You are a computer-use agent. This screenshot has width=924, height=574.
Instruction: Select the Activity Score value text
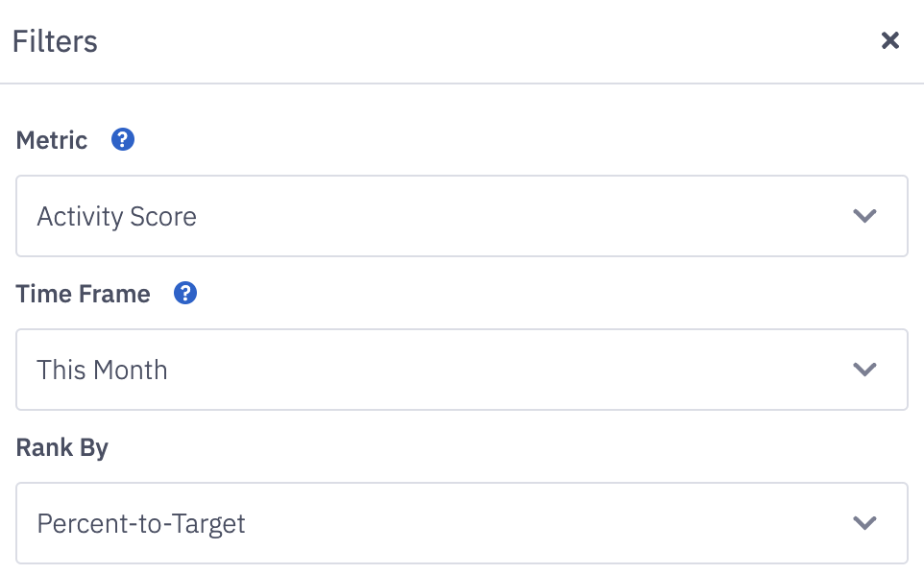tap(116, 217)
